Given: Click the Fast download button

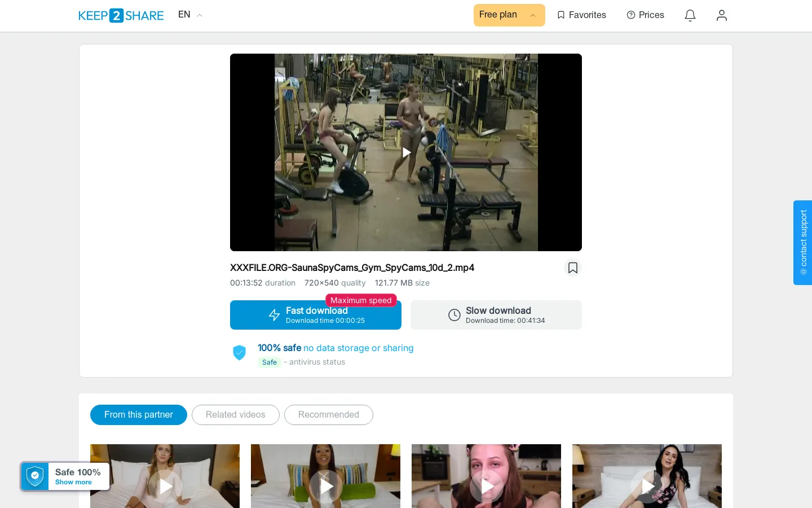Looking at the screenshot, I should coord(316,315).
